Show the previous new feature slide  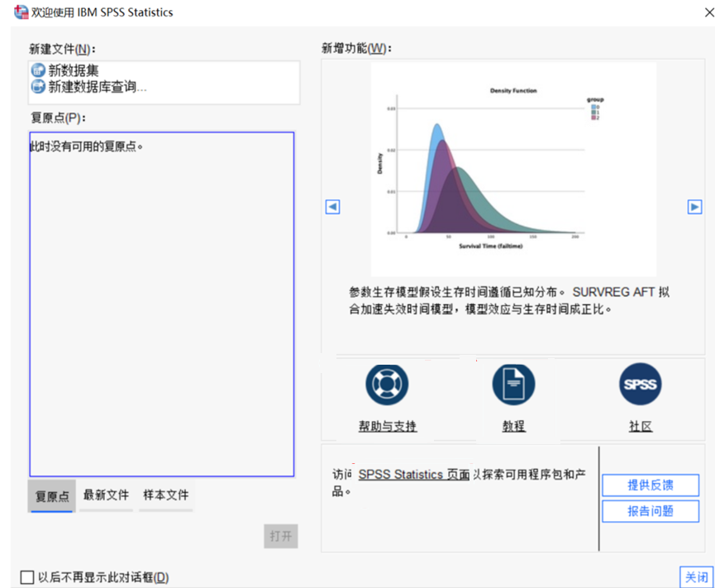click(332, 207)
